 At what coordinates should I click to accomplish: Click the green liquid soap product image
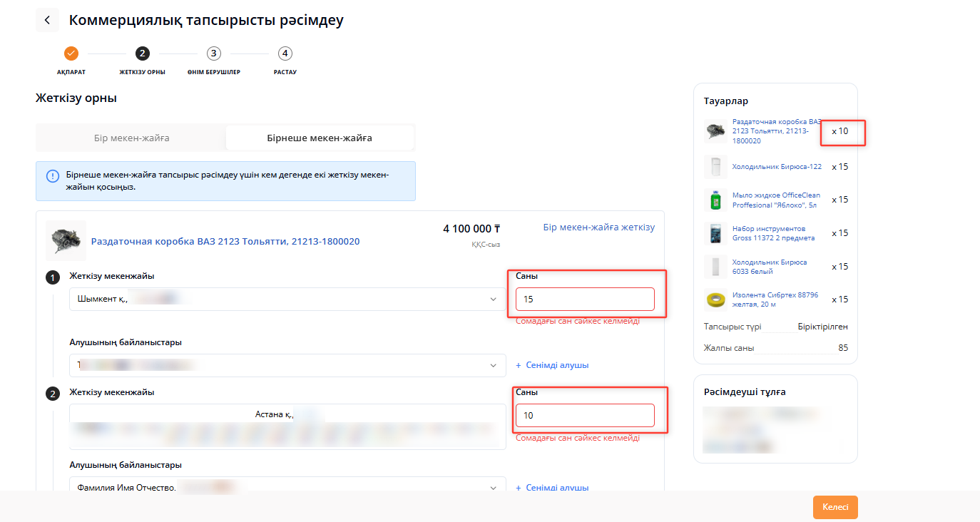pyautogui.click(x=715, y=200)
